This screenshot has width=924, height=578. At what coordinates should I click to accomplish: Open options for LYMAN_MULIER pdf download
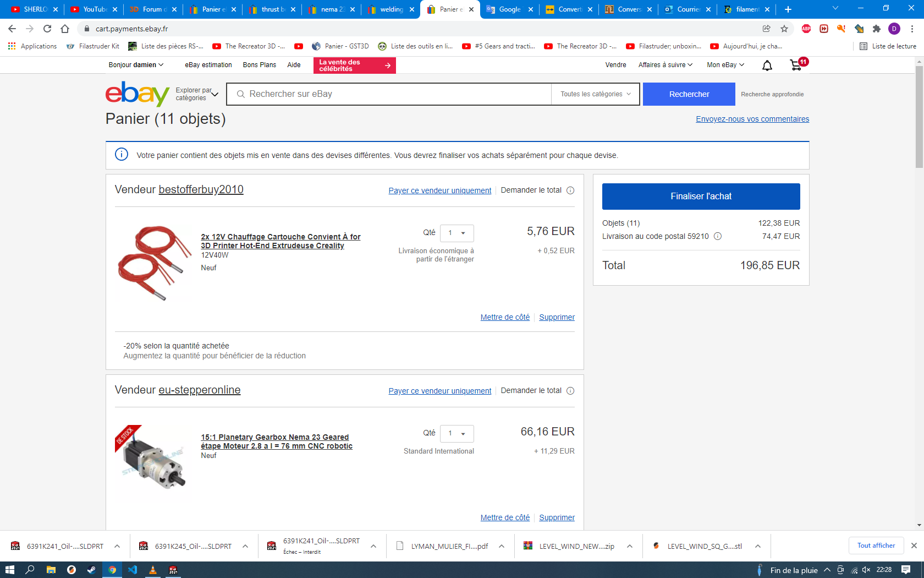point(502,546)
